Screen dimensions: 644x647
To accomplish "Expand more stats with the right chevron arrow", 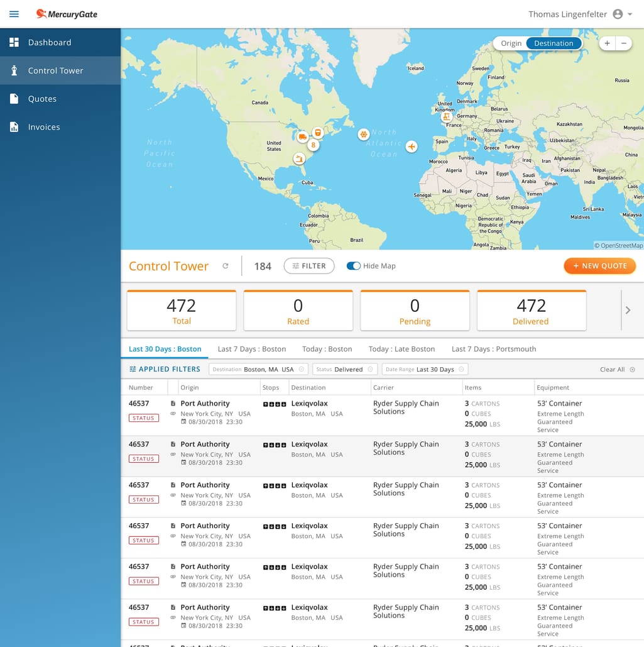I will pos(628,309).
